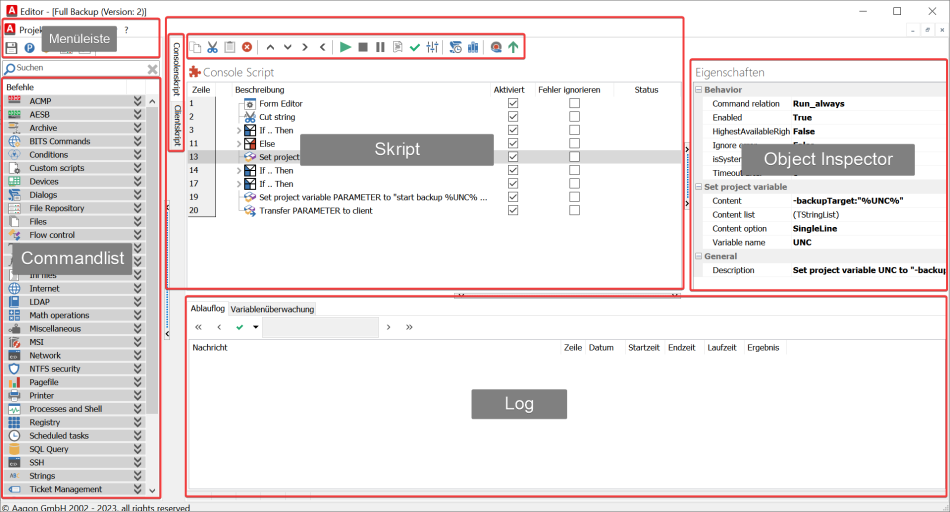The height and width of the screenshot is (512, 950).
Task: Jump to last log entry button
Action: tap(410, 327)
